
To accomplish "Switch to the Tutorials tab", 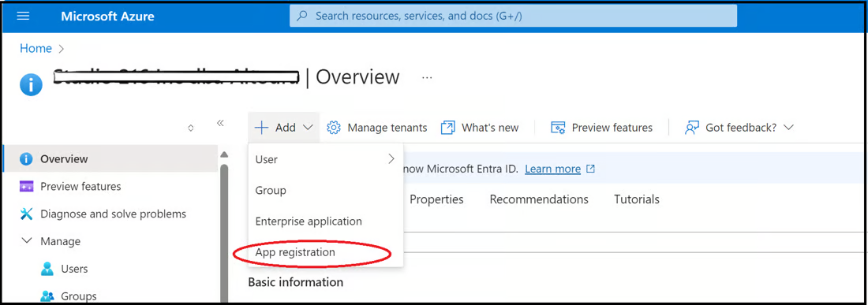I will pos(637,199).
